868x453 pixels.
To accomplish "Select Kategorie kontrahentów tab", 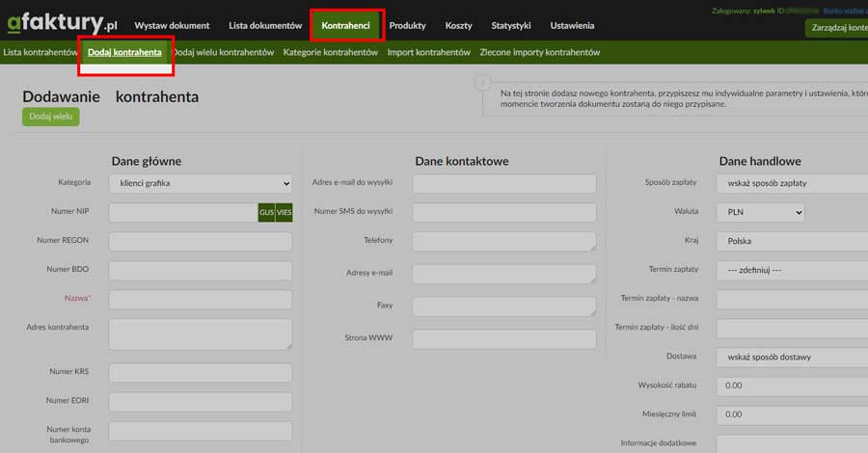I will tap(330, 52).
